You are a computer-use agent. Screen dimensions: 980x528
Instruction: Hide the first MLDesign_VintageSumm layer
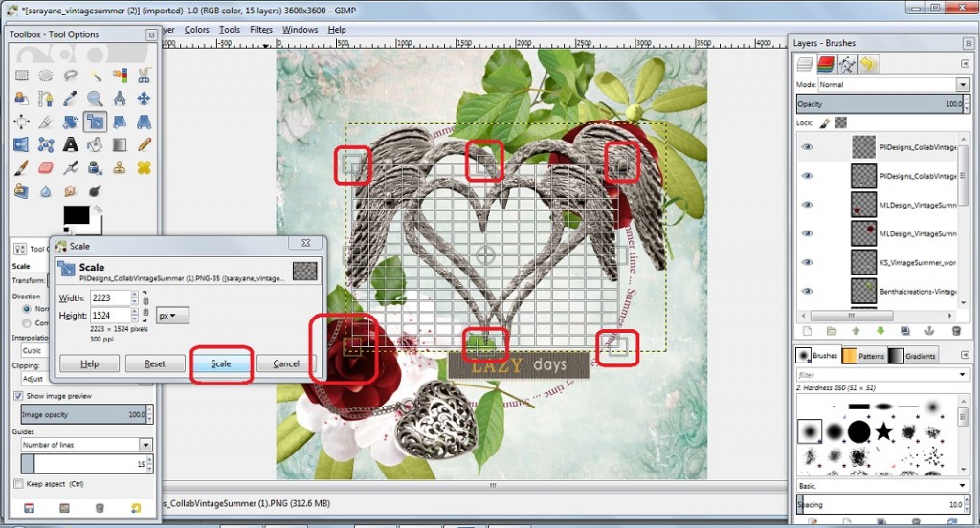[x=808, y=205]
